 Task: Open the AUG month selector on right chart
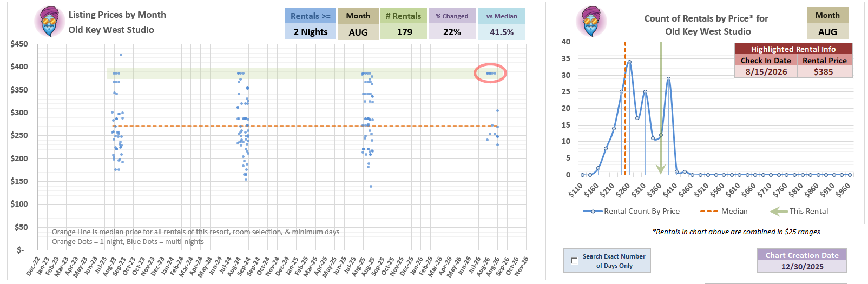click(827, 32)
